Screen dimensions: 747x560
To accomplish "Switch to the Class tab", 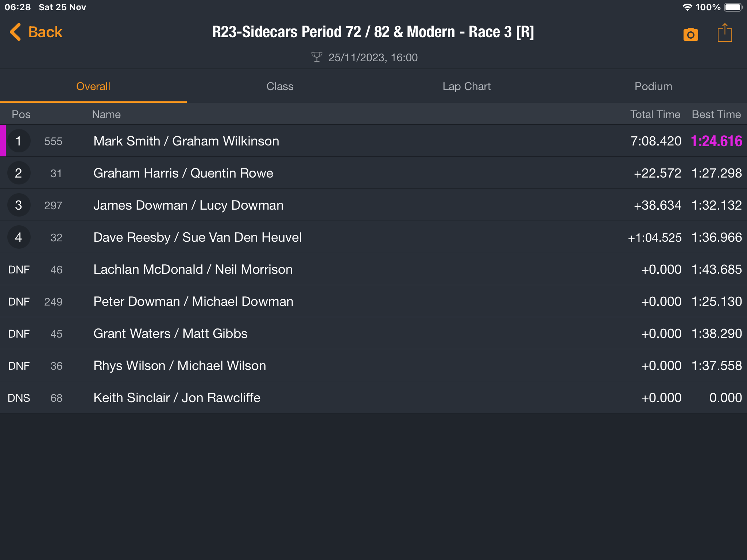I will [x=280, y=86].
